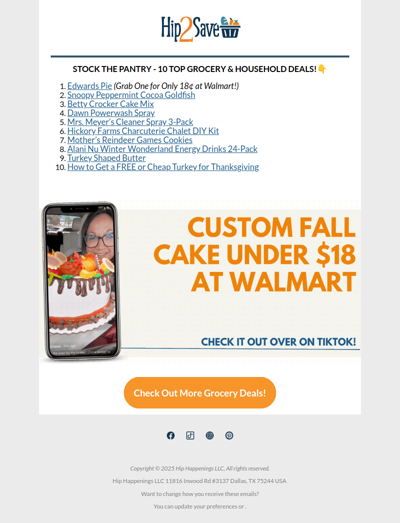400x523 pixels.
Task: Click the phone cake video thumbnail
Action: coord(81,281)
